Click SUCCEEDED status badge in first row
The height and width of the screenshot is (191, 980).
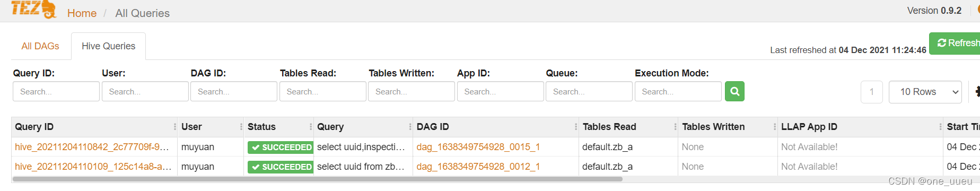coord(281,147)
